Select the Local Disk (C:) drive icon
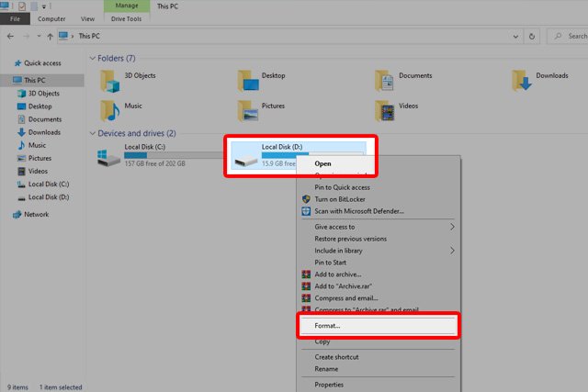Image resolution: width=588 pixels, height=392 pixels. click(109, 157)
